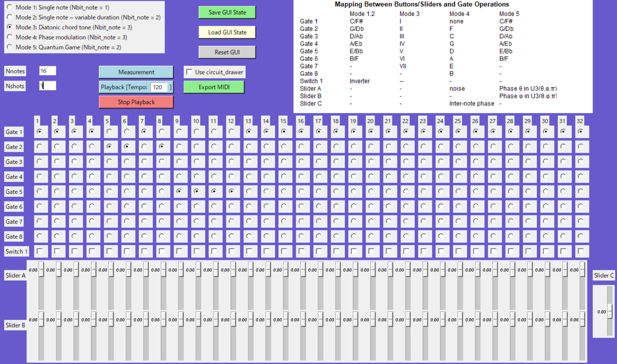
Task: Click the Slider A handle in column 1
Action: [42, 270]
